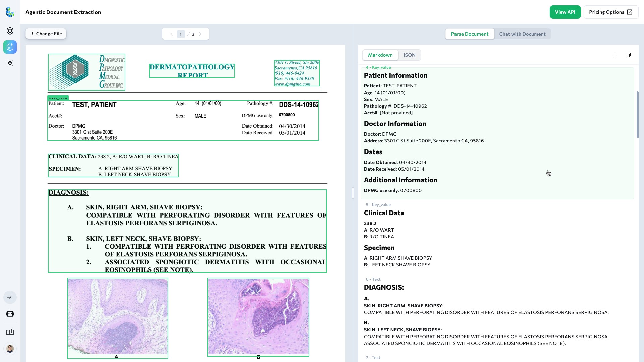Click the Change File button

pos(46,34)
